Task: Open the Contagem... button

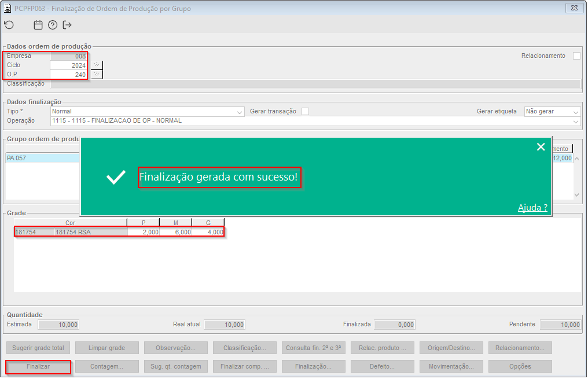Action: 107,366
